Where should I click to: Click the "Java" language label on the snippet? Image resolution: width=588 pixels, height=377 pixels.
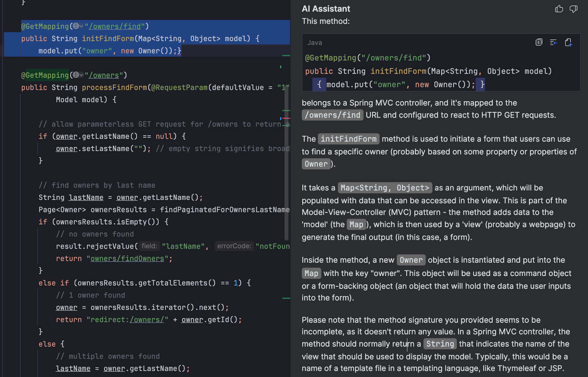click(315, 43)
